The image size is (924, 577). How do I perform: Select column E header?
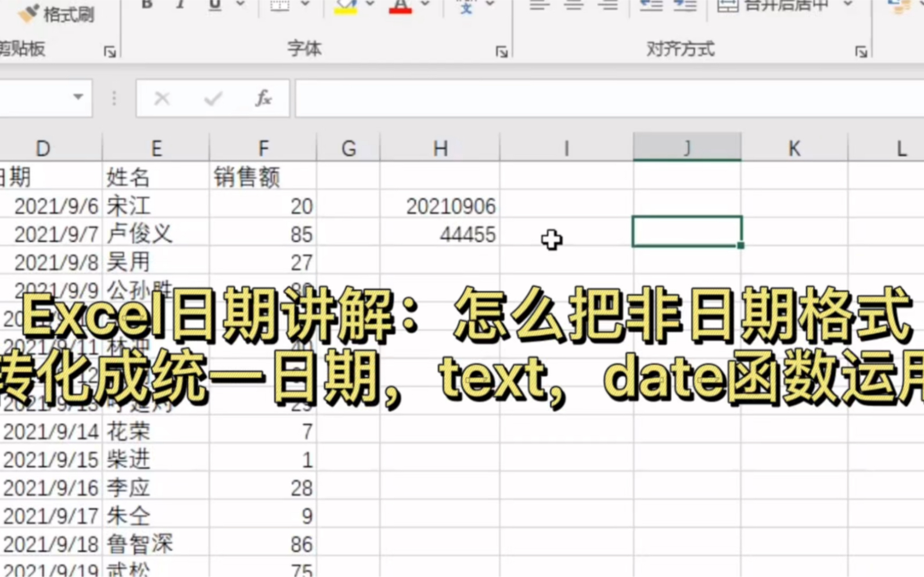[156, 147]
